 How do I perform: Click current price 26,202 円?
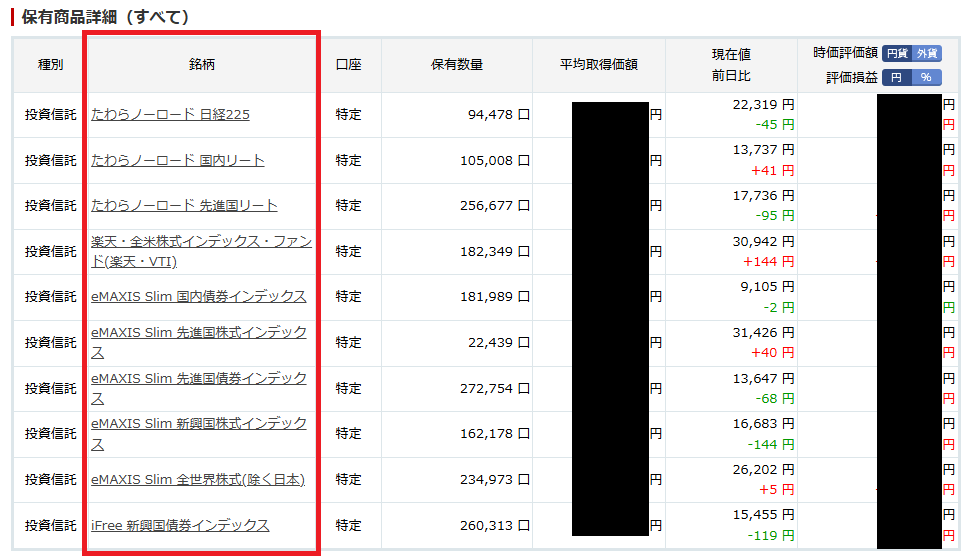pos(763,469)
